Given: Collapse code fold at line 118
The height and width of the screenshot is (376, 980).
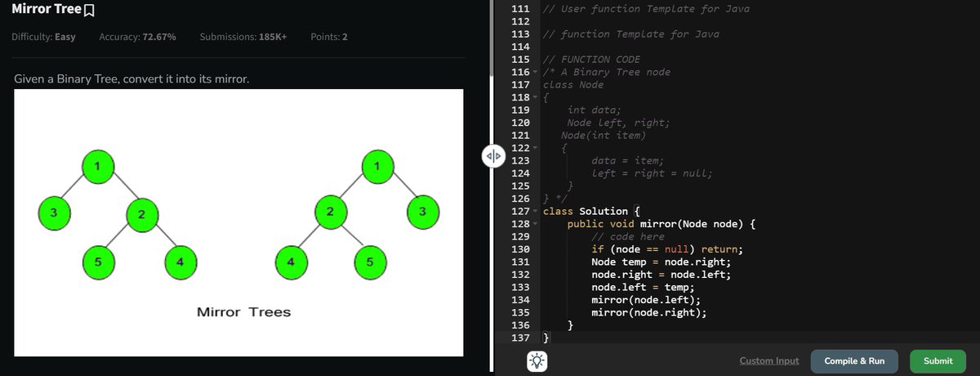Looking at the screenshot, I should tap(536, 98).
